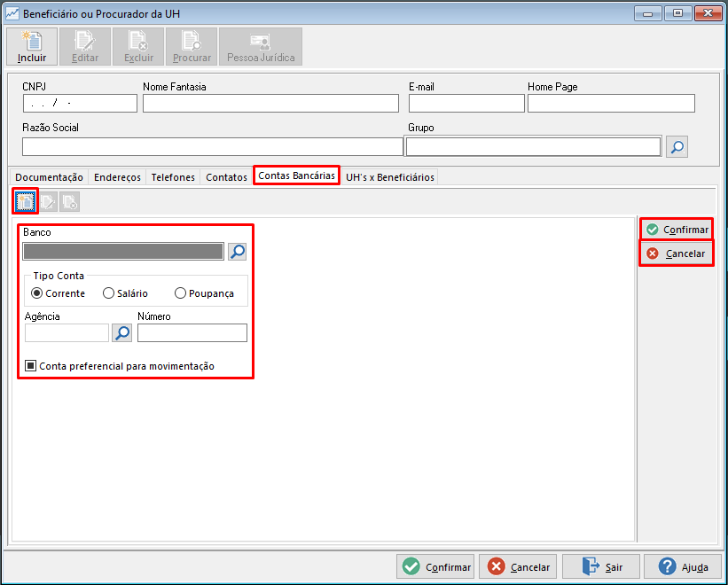
Task: Open UH's x Beneficiários tab
Action: click(x=389, y=177)
